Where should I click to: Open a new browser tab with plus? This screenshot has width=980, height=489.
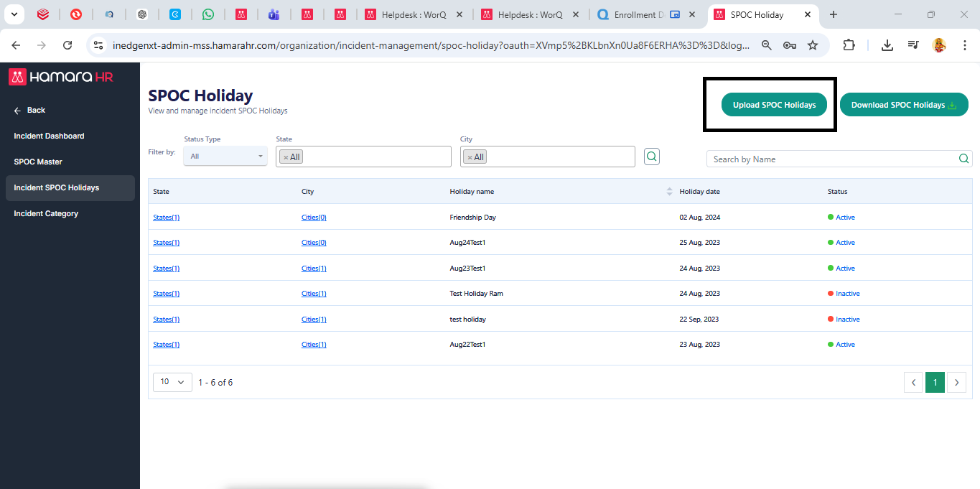point(834,14)
